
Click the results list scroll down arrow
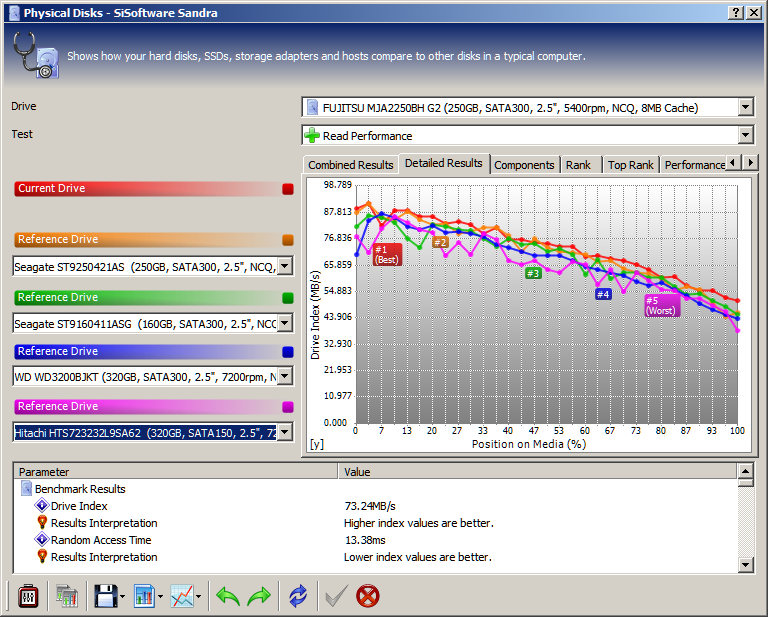pyautogui.click(x=745, y=565)
